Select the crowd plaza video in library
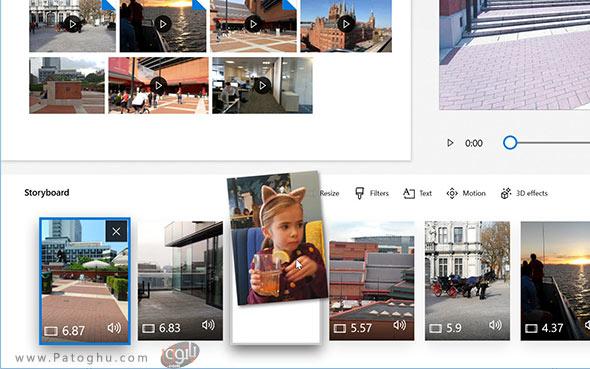The image size is (590, 369). click(x=158, y=85)
